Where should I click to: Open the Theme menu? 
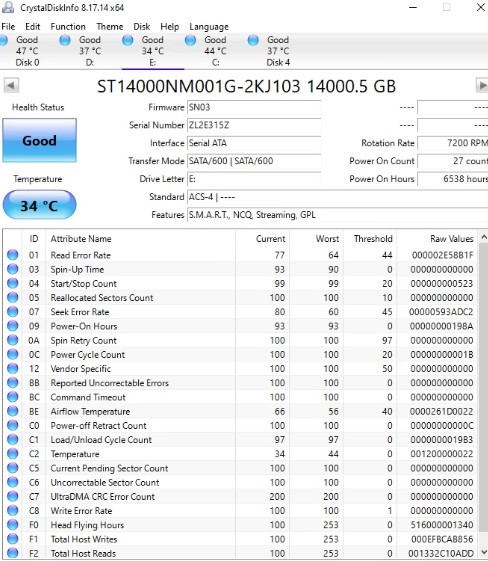coord(109,26)
